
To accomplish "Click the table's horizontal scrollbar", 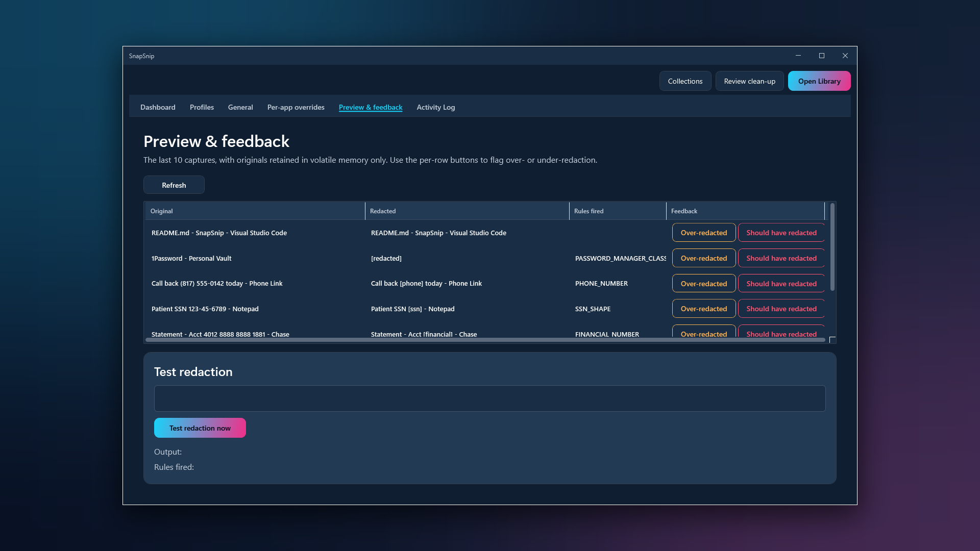I will (485, 340).
